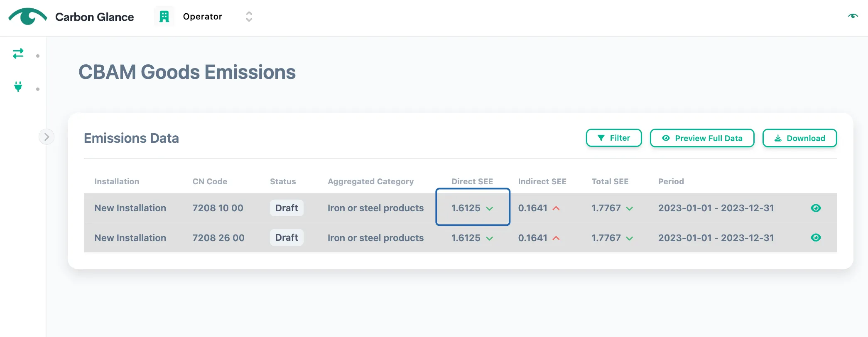868x337 pixels.
Task: Sort by the Direct SEE column header
Action: 472,181
